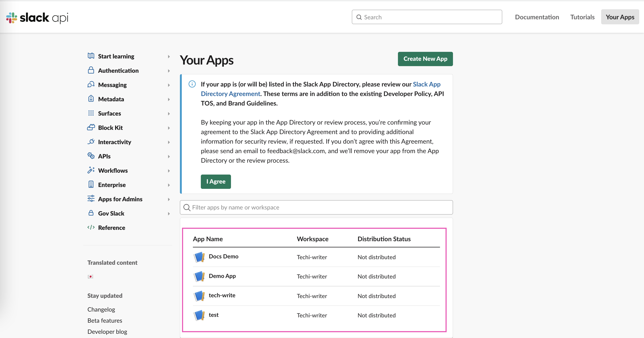Image resolution: width=644 pixels, height=338 pixels.
Task: Click the Authentication lock icon
Action: [91, 70]
